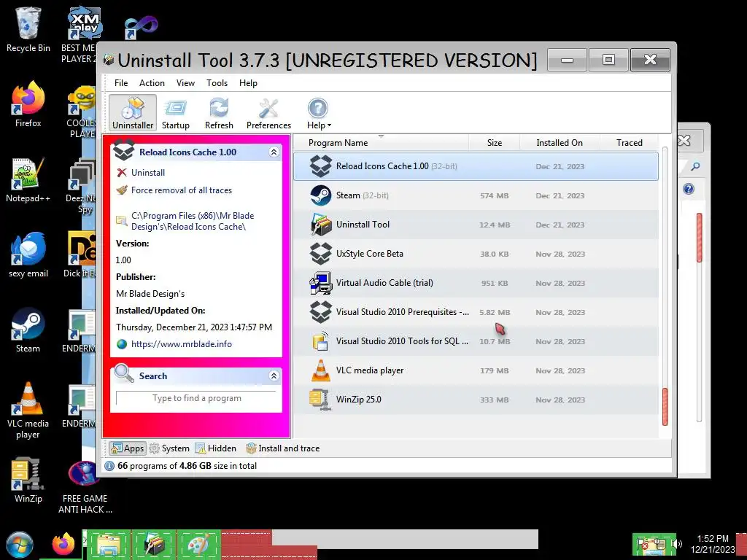Screen dimensions: 747x560
Task: Open the Tools menu
Action: 217,83
